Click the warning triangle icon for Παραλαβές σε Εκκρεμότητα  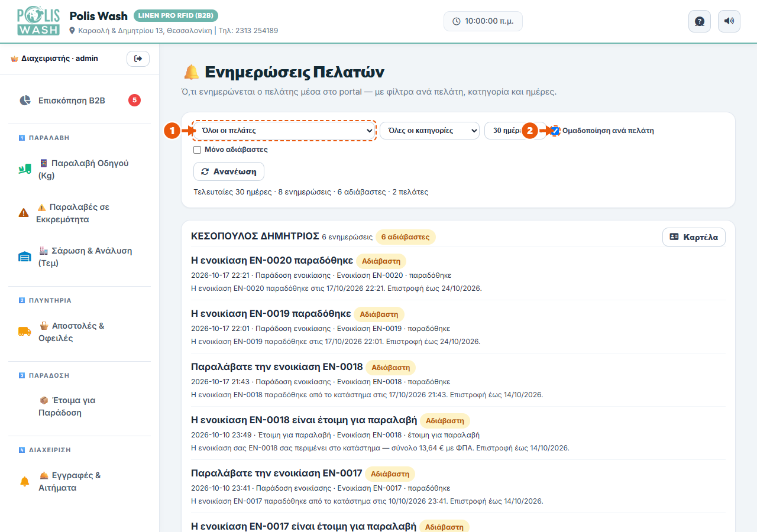24,213
